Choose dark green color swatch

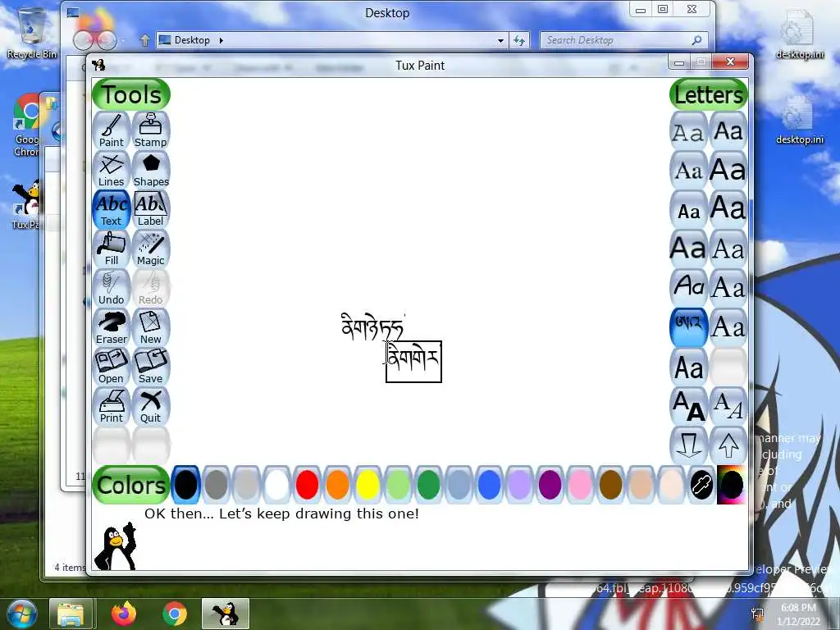pos(428,485)
